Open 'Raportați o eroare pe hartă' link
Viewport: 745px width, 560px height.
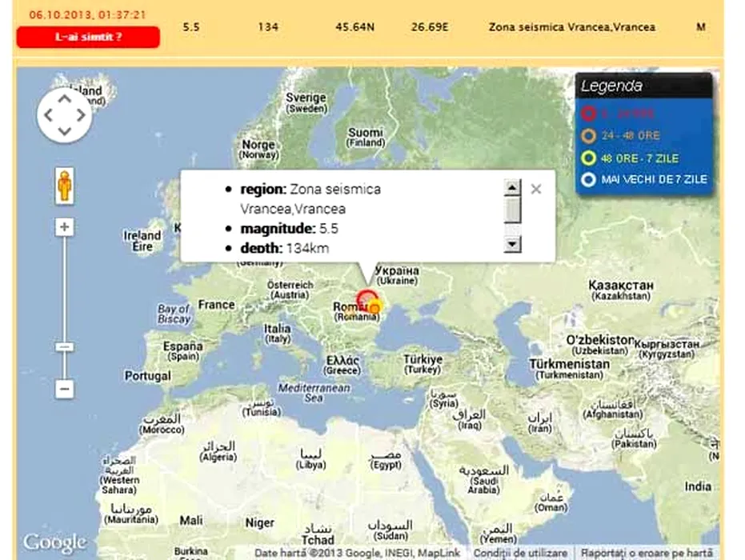[647, 554]
